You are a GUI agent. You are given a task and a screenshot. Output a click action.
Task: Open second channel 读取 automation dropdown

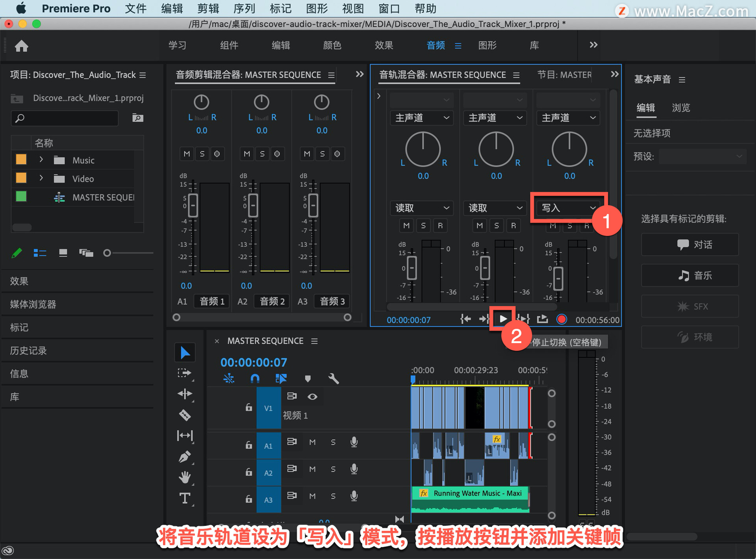click(495, 208)
